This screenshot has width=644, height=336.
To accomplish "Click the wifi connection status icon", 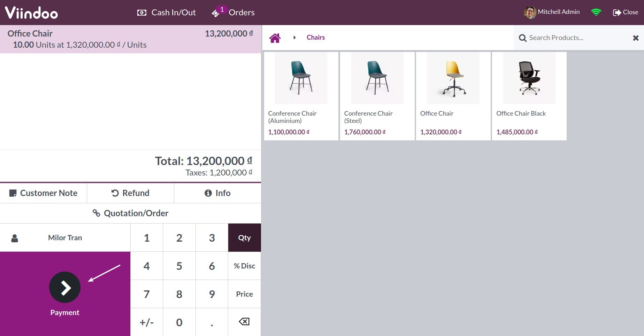I will pyautogui.click(x=596, y=12).
